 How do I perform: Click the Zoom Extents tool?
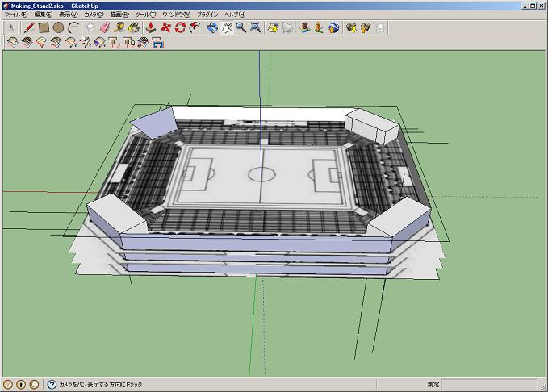(x=255, y=27)
